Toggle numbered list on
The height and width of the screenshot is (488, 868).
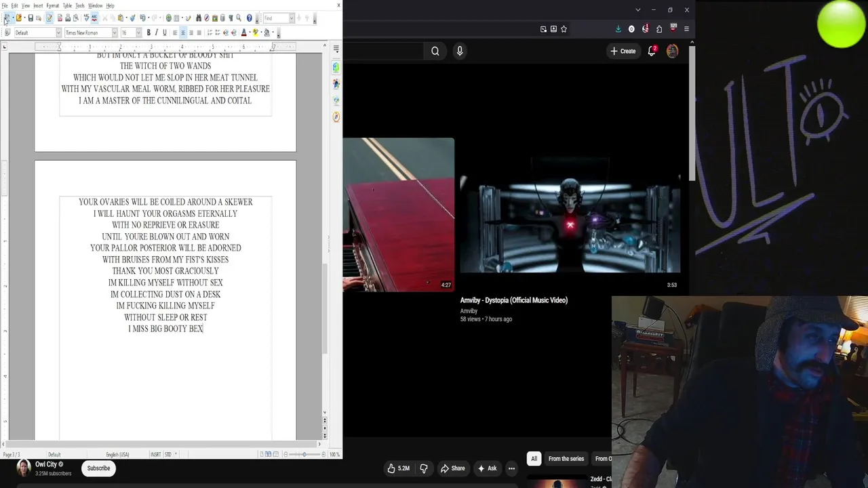(x=210, y=33)
